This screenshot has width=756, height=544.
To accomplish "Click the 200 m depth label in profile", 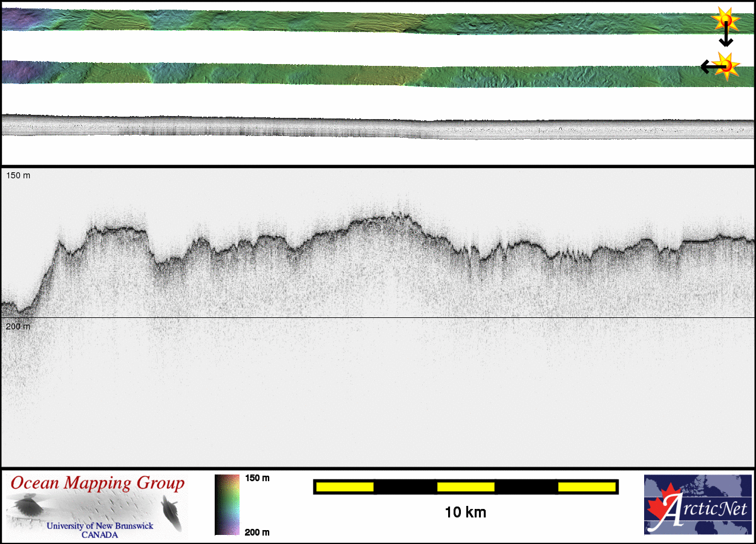I will 18,326.
